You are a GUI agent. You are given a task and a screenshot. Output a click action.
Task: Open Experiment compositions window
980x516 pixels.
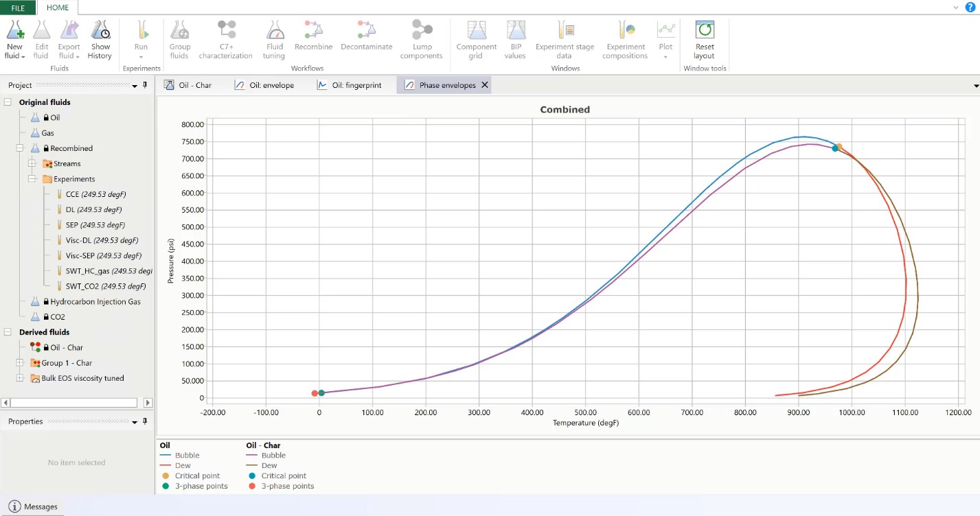(626, 40)
